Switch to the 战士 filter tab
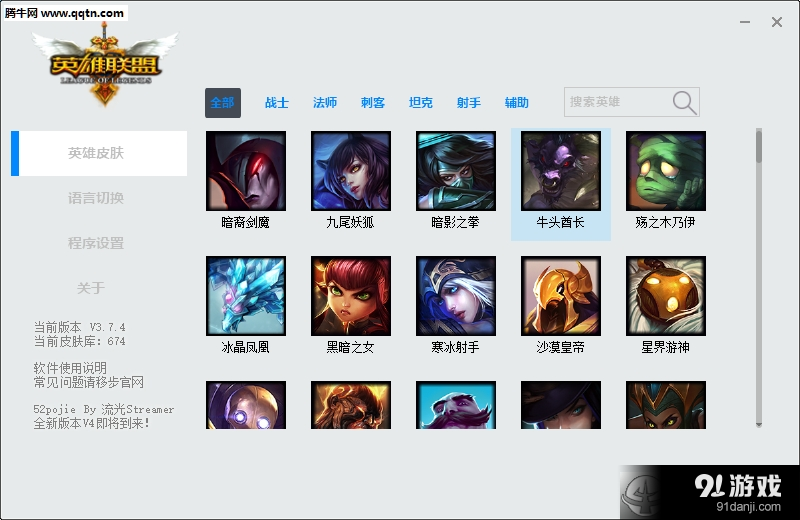This screenshot has height=520, width=800. tap(277, 103)
